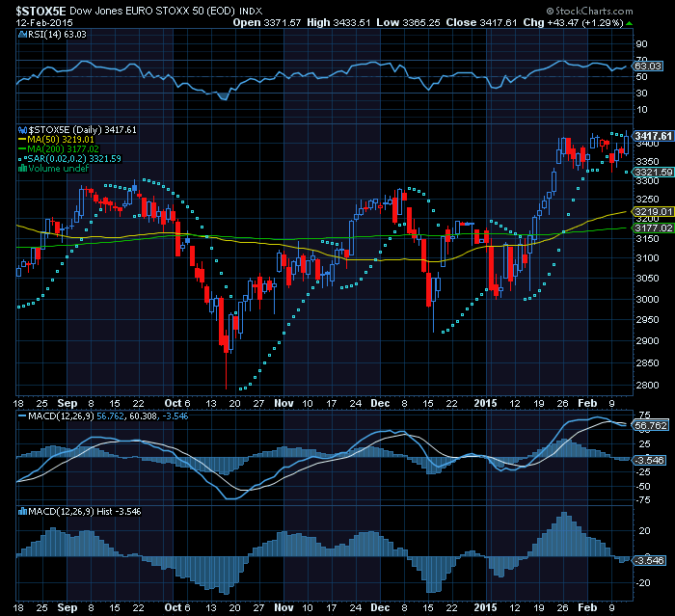The image size is (675, 616).
Task: Click the 56.762 MACD tag on right axis
Action: (x=651, y=426)
